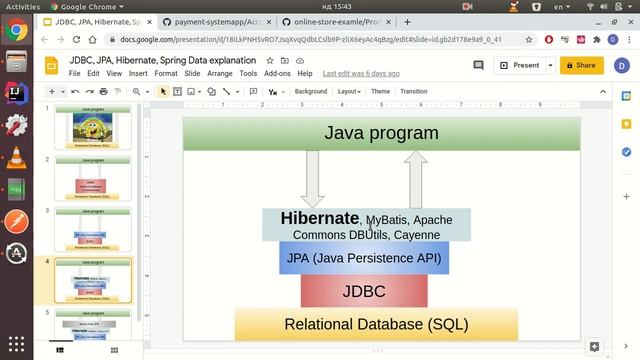Star the presentation title
Image resolution: width=640 pixels, height=360 pixels.
[270, 61]
